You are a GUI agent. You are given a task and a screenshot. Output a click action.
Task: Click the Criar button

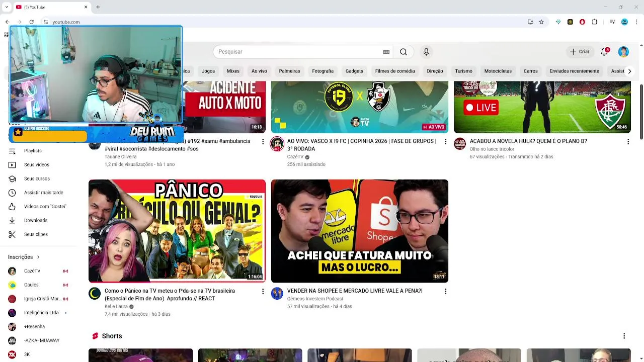580,52
